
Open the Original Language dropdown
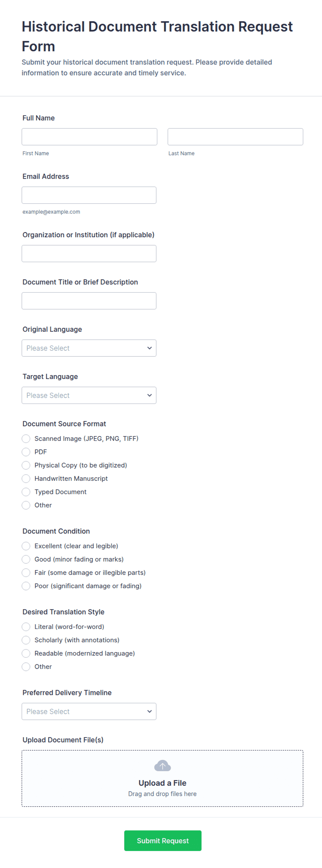coord(89,348)
